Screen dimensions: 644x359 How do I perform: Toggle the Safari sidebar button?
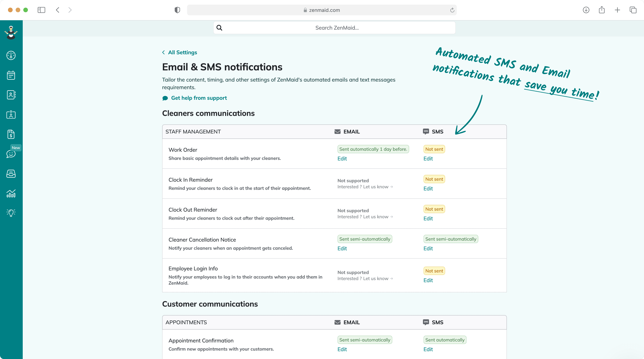[41, 10]
